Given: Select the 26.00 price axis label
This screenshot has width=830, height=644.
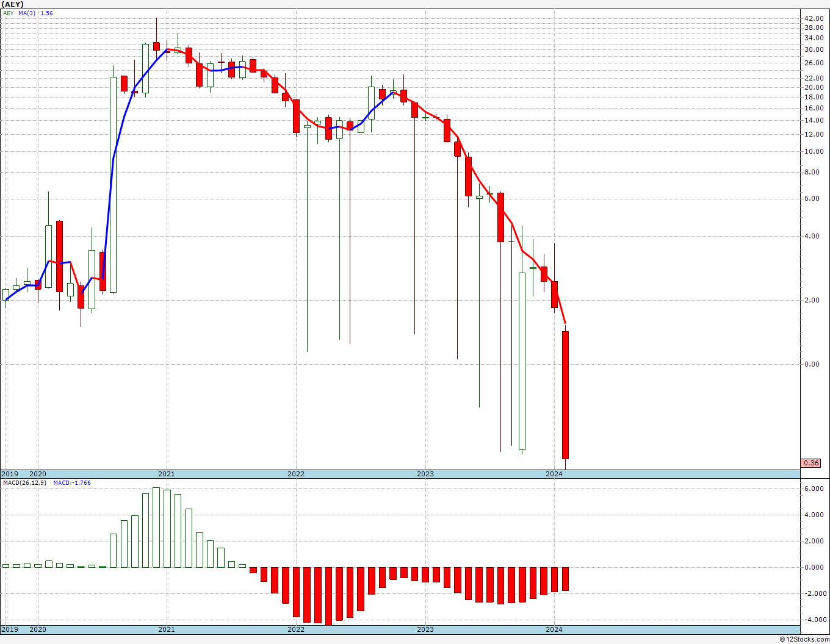Looking at the screenshot, I should click(814, 63).
